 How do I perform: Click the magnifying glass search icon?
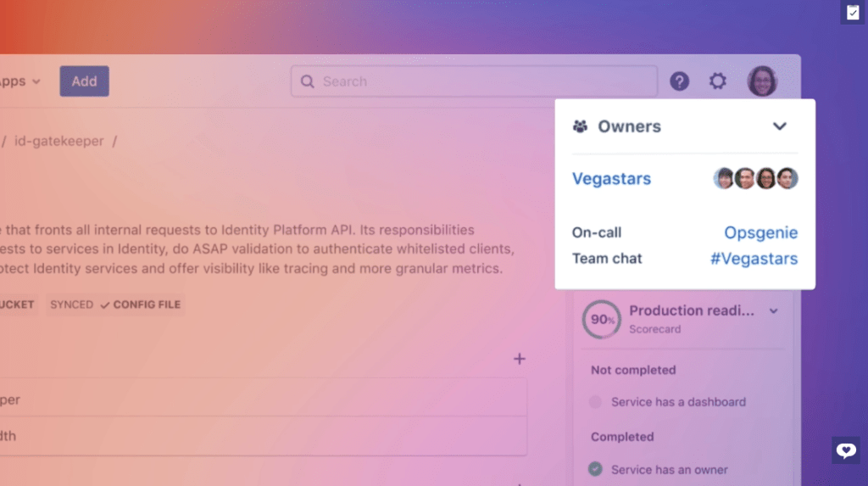click(308, 81)
